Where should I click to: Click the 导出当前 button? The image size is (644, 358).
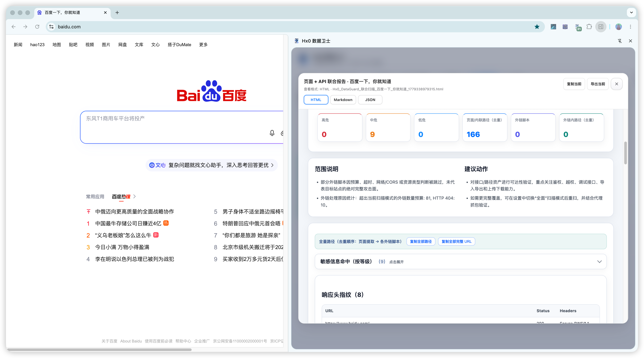[598, 84]
